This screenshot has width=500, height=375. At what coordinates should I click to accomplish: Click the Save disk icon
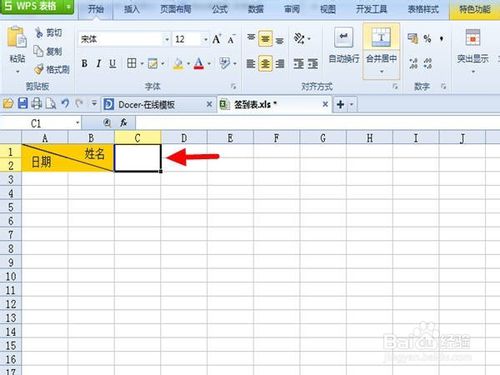(x=23, y=104)
